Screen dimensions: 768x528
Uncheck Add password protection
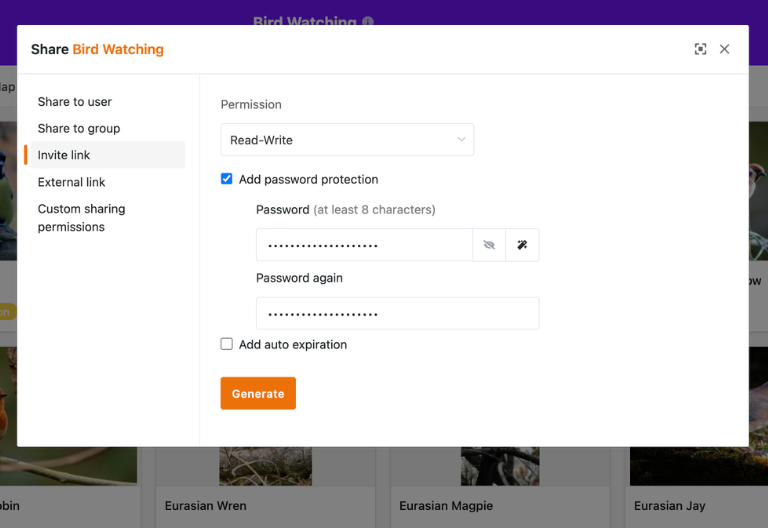pyautogui.click(x=226, y=179)
